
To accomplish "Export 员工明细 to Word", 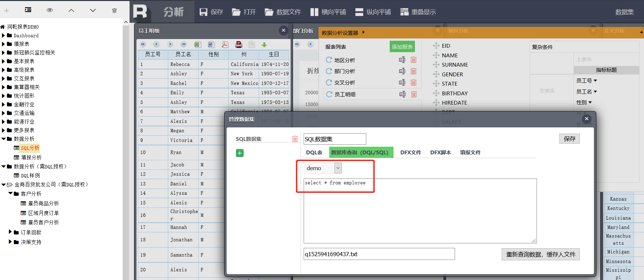I will coord(211,44).
